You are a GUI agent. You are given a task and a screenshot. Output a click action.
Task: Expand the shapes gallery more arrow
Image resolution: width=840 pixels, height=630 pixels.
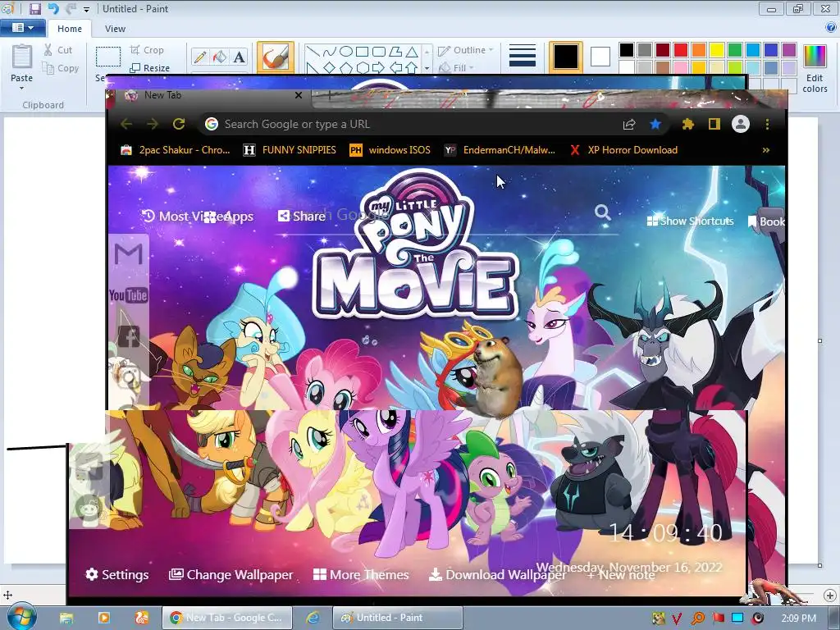click(x=427, y=69)
